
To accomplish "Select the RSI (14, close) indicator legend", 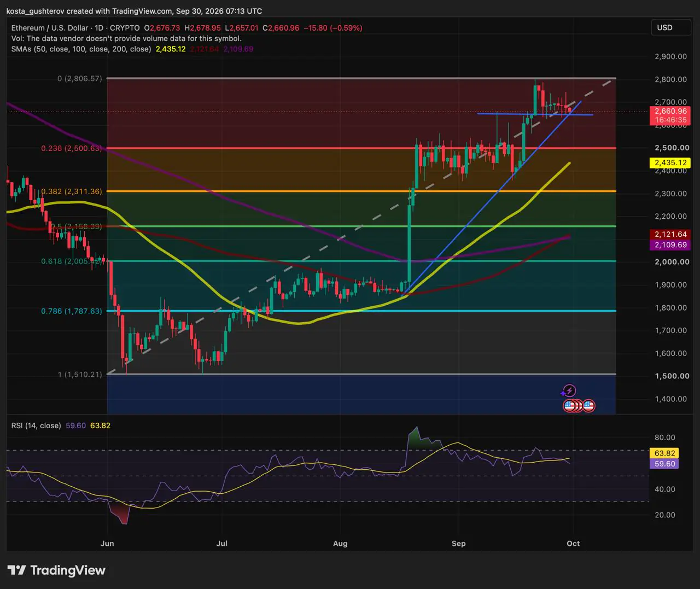I will 36,425.
